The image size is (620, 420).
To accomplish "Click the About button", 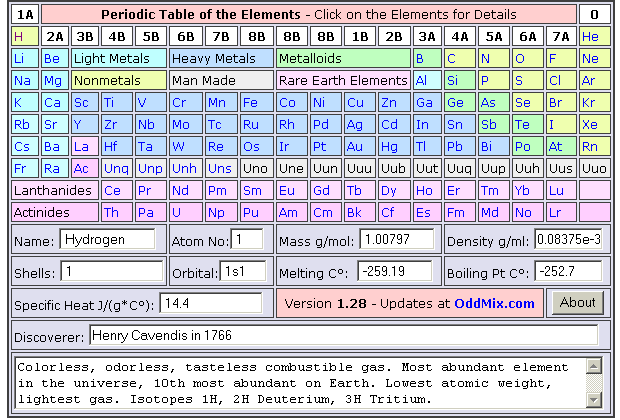I will tap(578, 303).
